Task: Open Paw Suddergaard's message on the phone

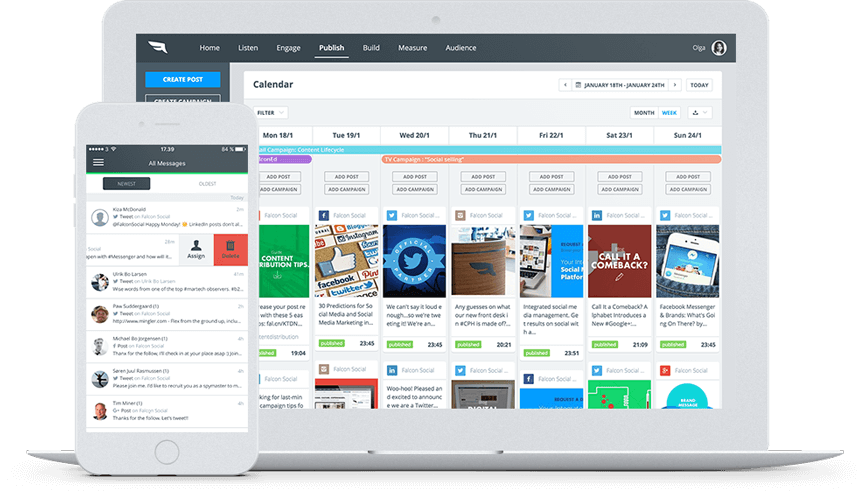Action: click(x=167, y=315)
